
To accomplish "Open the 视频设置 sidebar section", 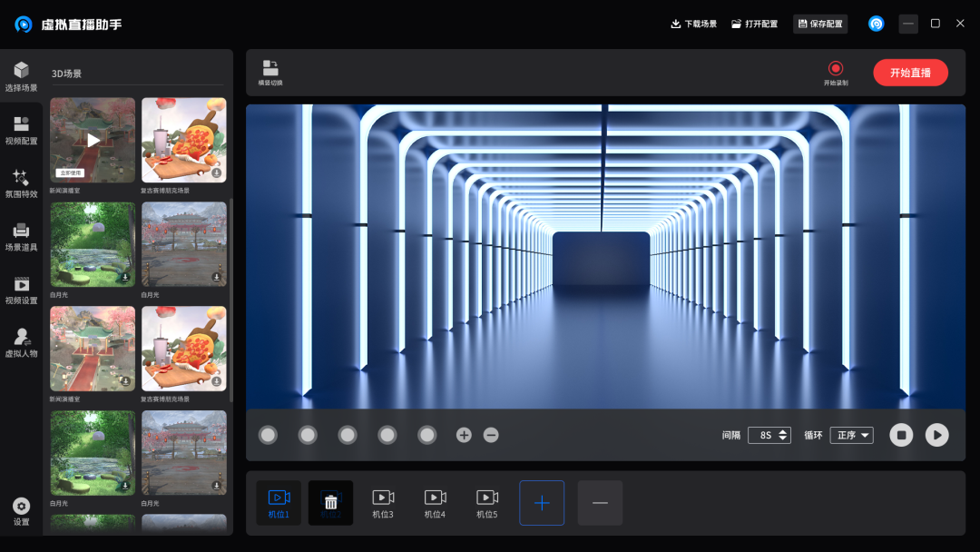I will (x=21, y=290).
